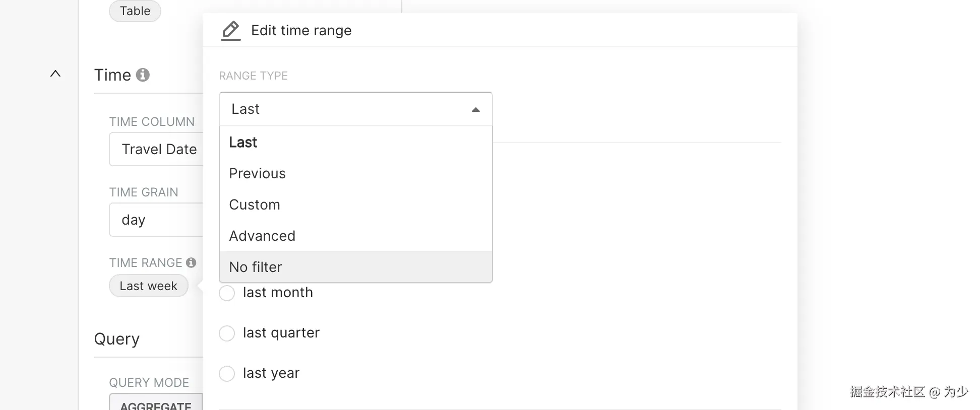
Task: Click the info icon beside TIME RANGE label
Action: (x=191, y=262)
